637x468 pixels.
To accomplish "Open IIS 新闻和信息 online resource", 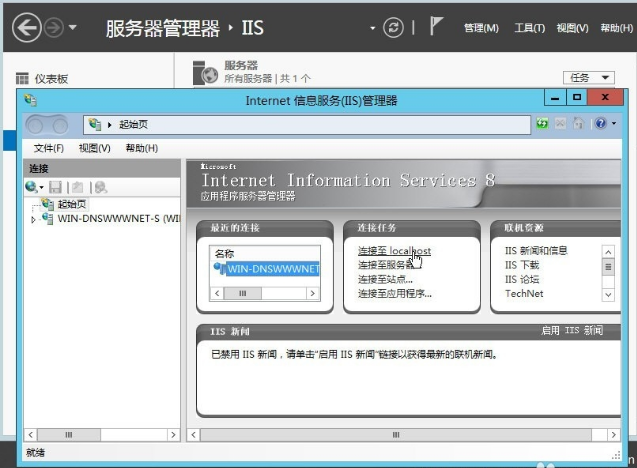I will pyautogui.click(x=536, y=251).
